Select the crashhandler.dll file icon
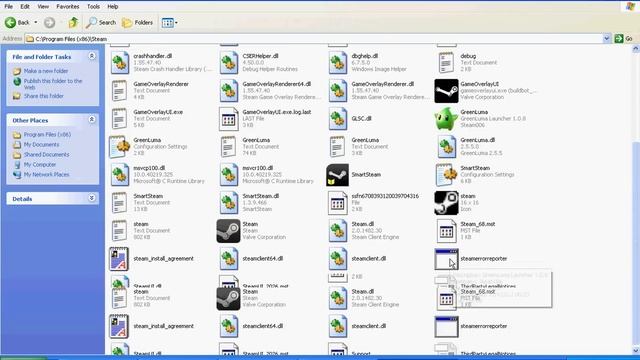 [120, 62]
